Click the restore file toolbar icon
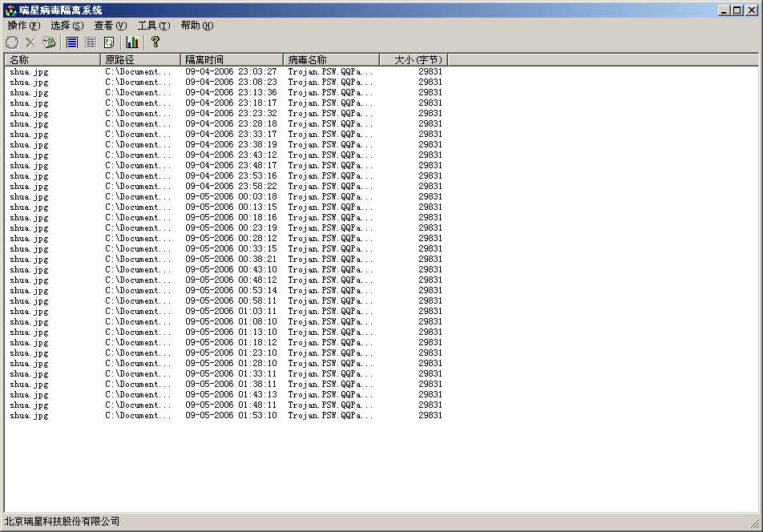 12,42
